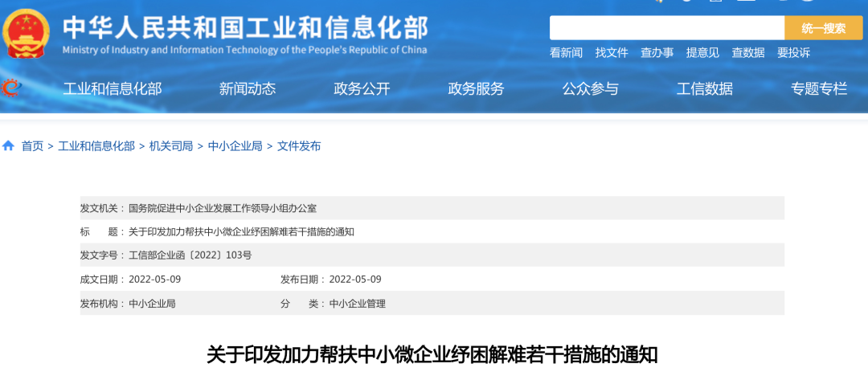The height and width of the screenshot is (376, 868).
Task: Click the red gear logo beside navigation
Action: point(10,88)
